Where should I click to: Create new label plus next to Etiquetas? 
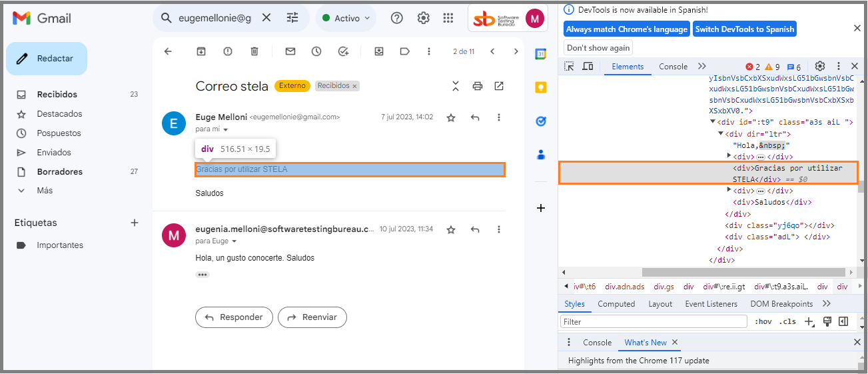(x=135, y=223)
